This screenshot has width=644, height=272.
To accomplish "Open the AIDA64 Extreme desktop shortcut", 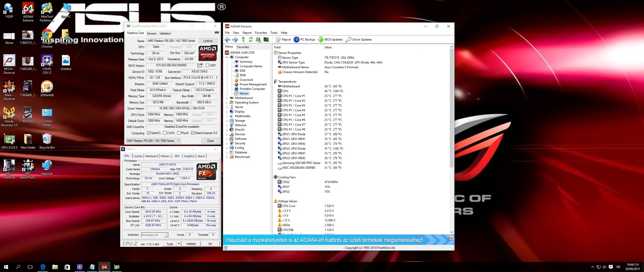I will [28, 12].
